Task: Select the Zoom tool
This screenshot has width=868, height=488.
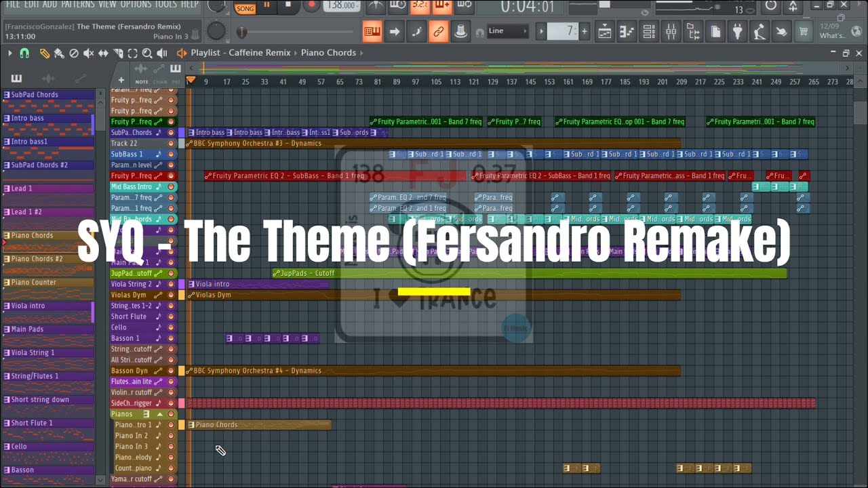Action: pos(147,53)
